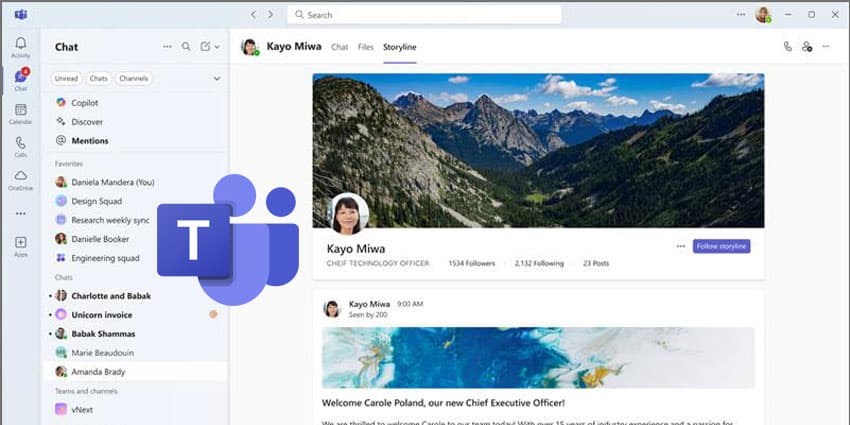Switch to the Files tab
This screenshot has width=850, height=425.
[366, 47]
